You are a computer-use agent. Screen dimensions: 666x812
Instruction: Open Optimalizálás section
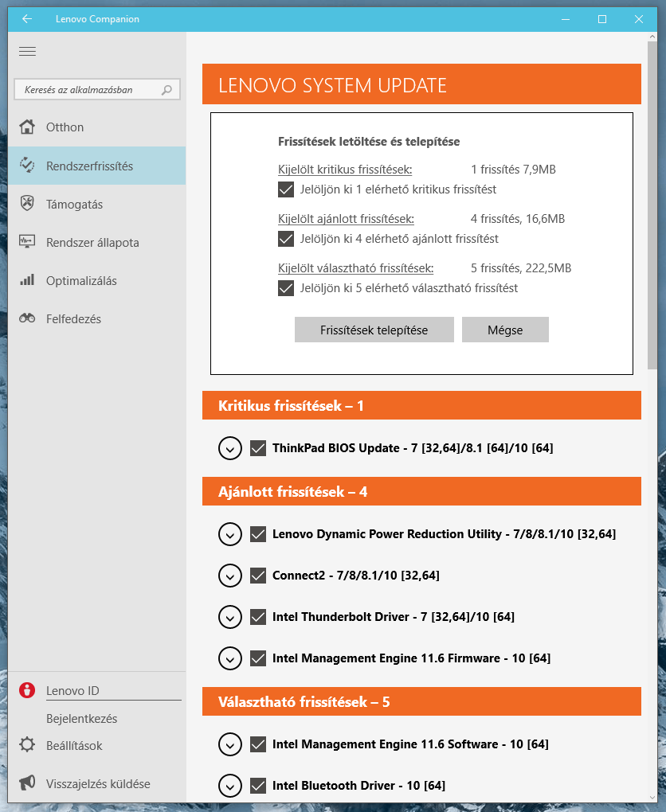pyautogui.click(x=97, y=281)
